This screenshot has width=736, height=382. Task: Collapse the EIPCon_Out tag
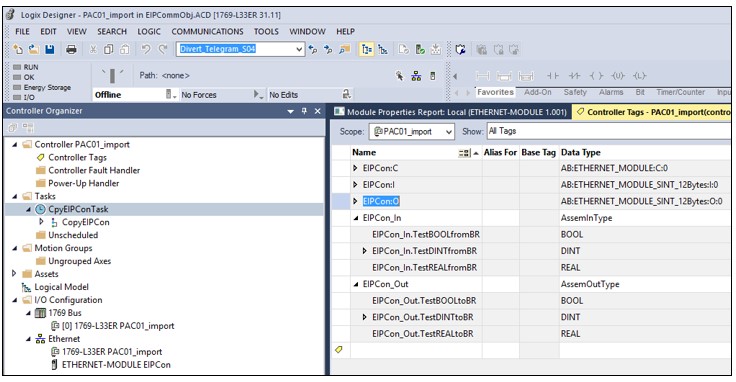[356, 284]
